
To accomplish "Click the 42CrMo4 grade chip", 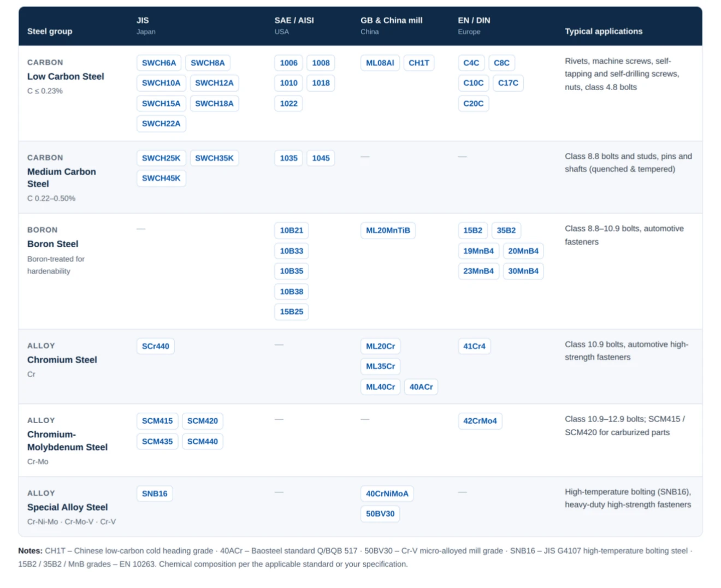I will coord(480,421).
